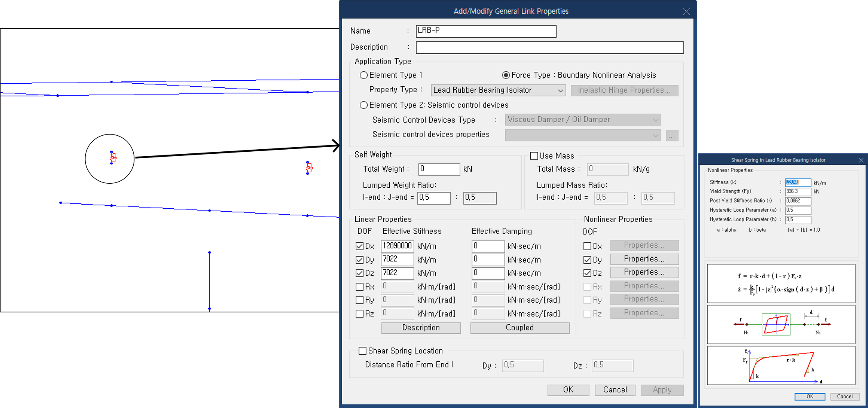
Task: Click Post Yield Stiffness Ratio field
Action: click(x=798, y=201)
